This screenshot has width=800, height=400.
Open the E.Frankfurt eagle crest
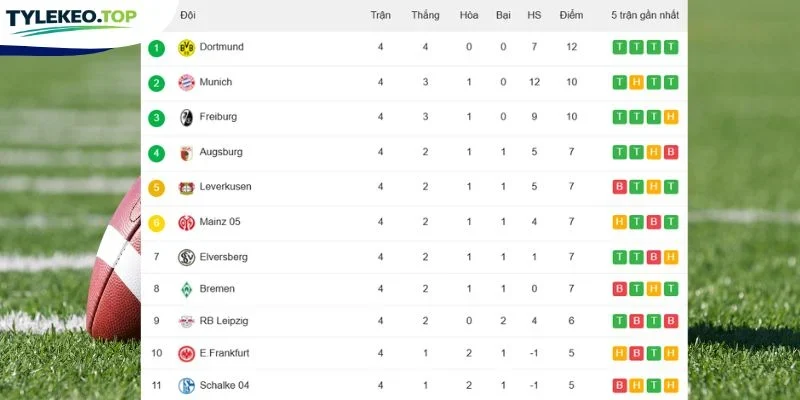(186, 354)
